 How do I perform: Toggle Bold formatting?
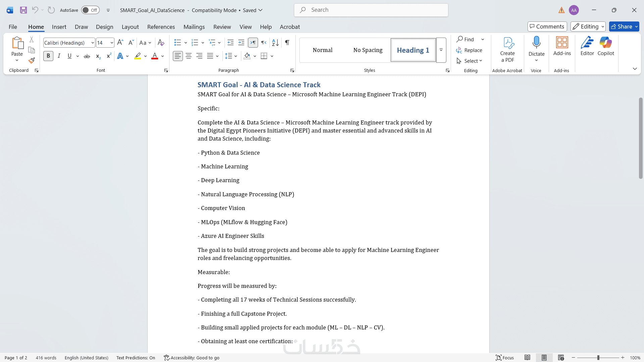point(48,56)
